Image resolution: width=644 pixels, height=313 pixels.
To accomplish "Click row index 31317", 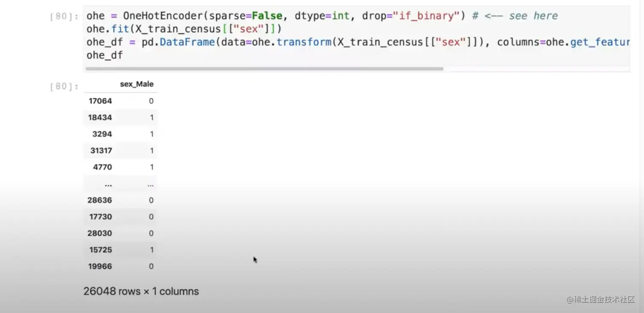I will click(x=101, y=150).
